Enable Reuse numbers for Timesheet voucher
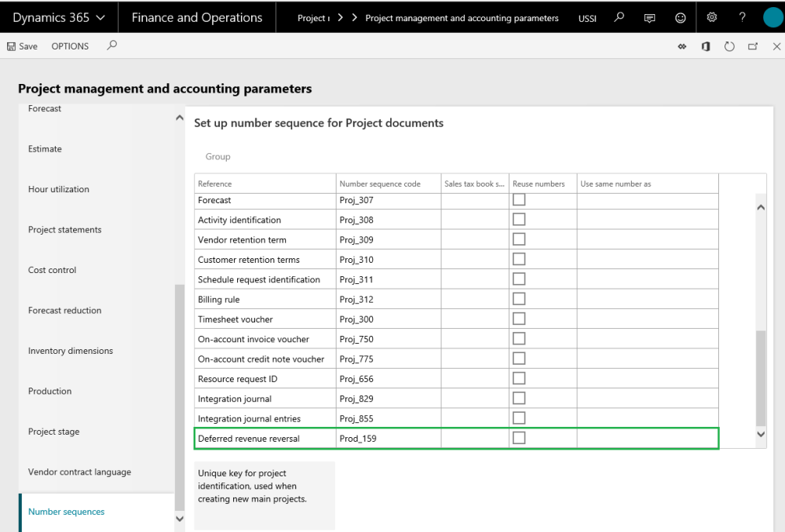 [x=519, y=319]
